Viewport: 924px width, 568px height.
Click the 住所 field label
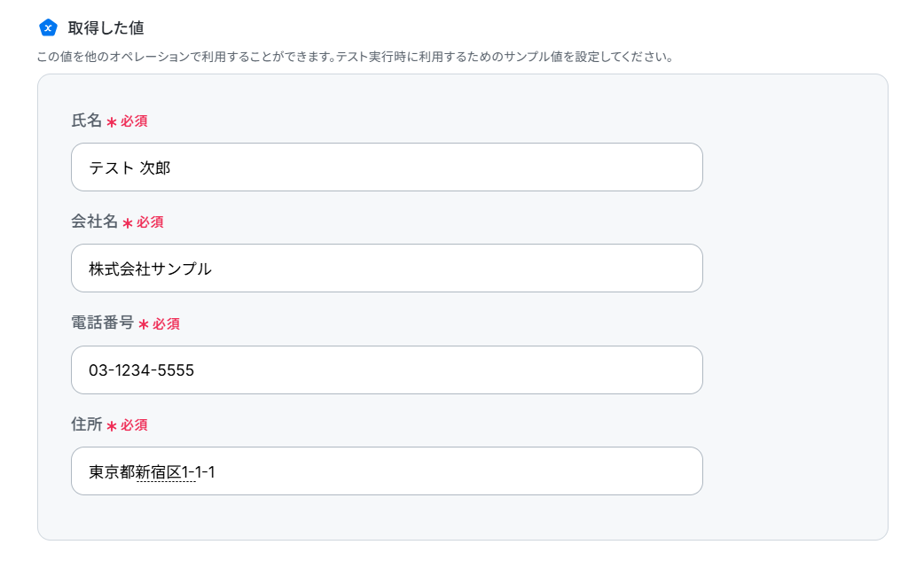click(x=87, y=424)
